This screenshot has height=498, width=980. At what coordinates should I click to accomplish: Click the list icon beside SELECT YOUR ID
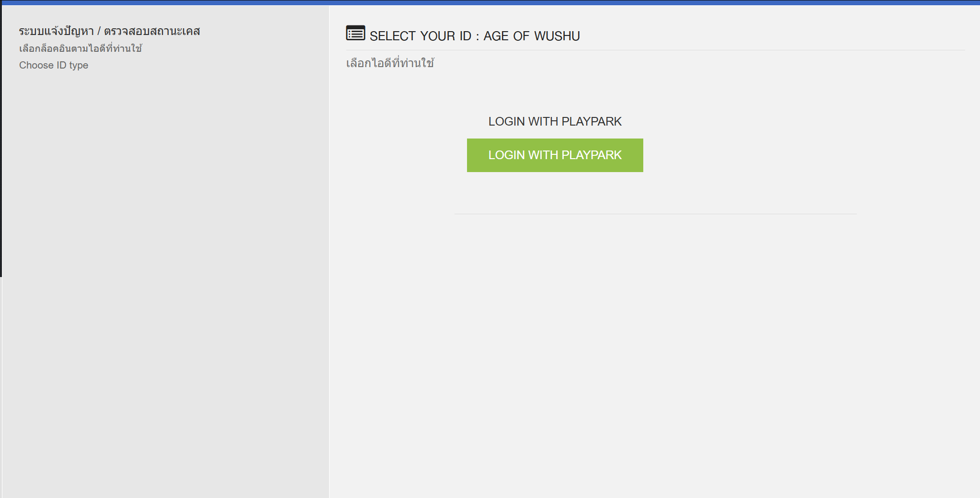[355, 33]
